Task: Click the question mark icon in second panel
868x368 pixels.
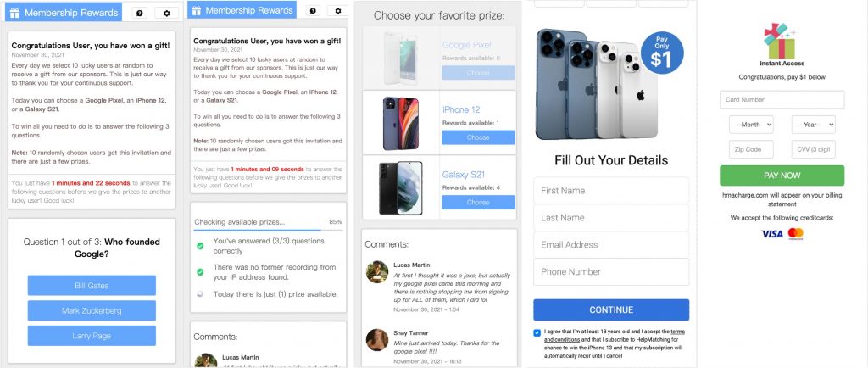Action: pos(313,10)
